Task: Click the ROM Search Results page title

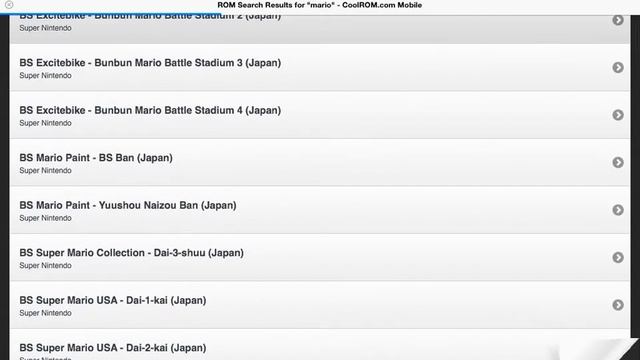Action: tap(320, 5)
